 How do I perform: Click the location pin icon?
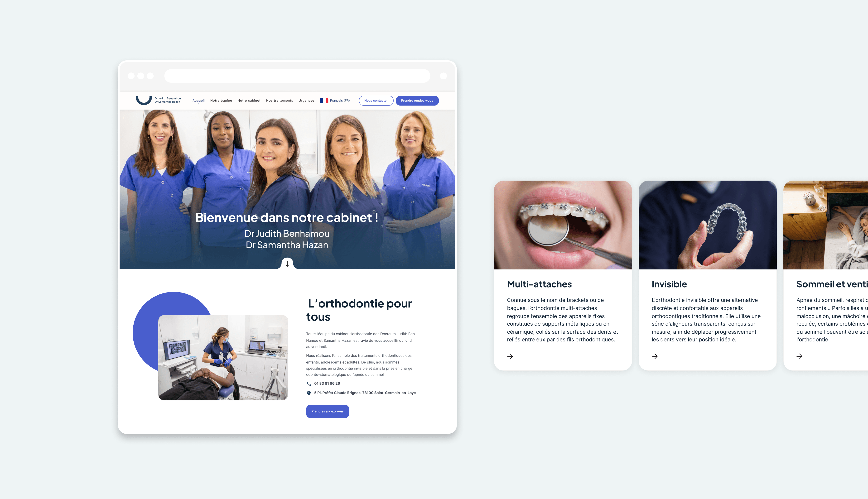tap(307, 393)
